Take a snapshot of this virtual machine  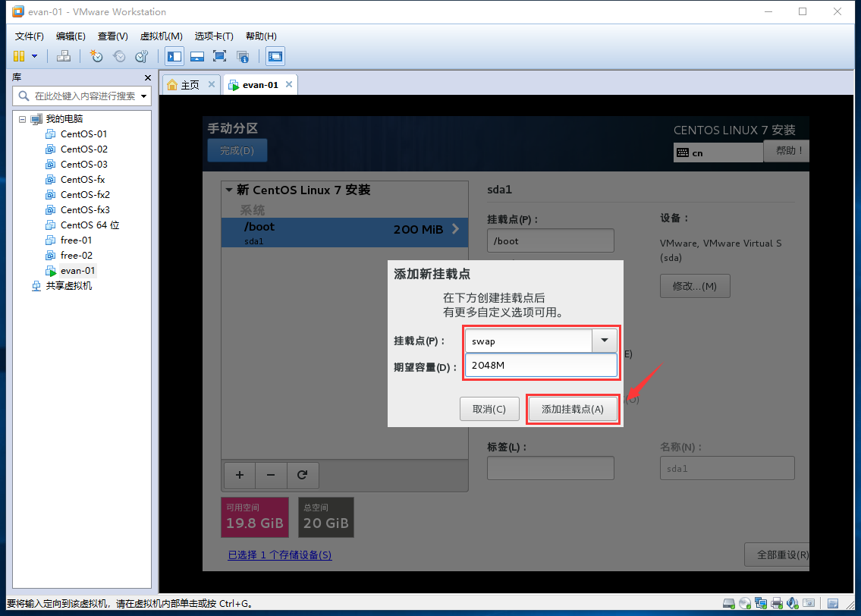point(96,56)
